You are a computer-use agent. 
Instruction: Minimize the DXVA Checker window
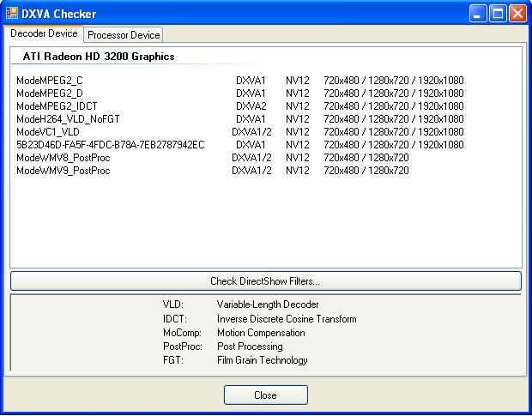pos(478,14)
